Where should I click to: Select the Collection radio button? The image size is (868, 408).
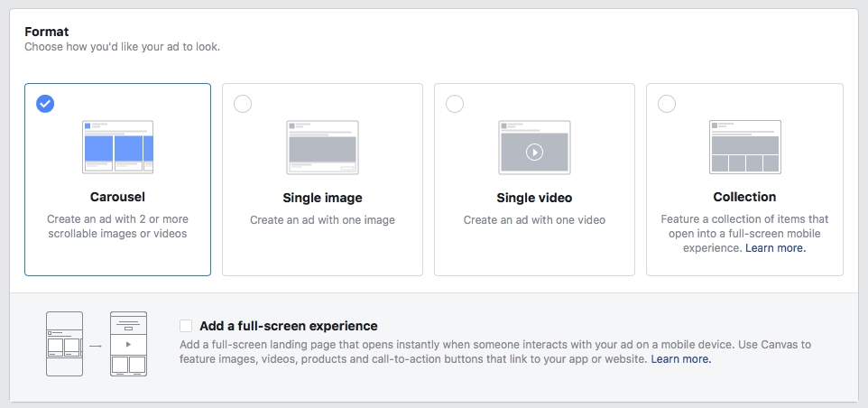667,104
